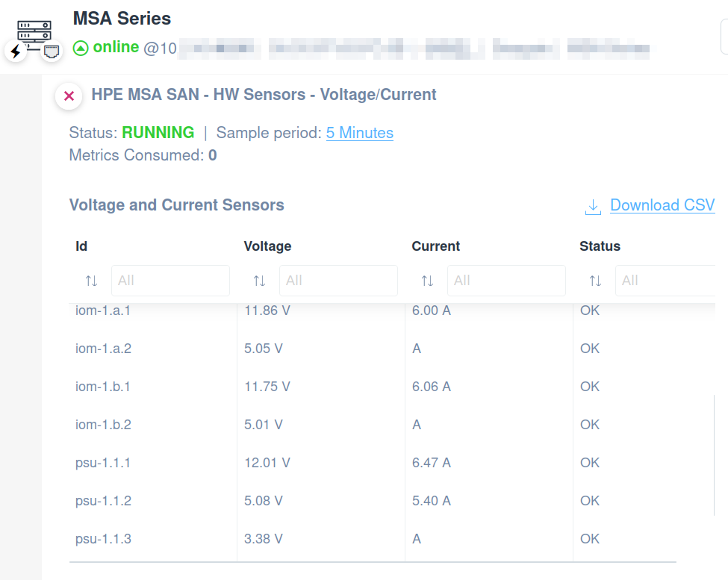Click the network port badge icon
Image resolution: width=728 pixels, height=580 pixels.
point(52,51)
